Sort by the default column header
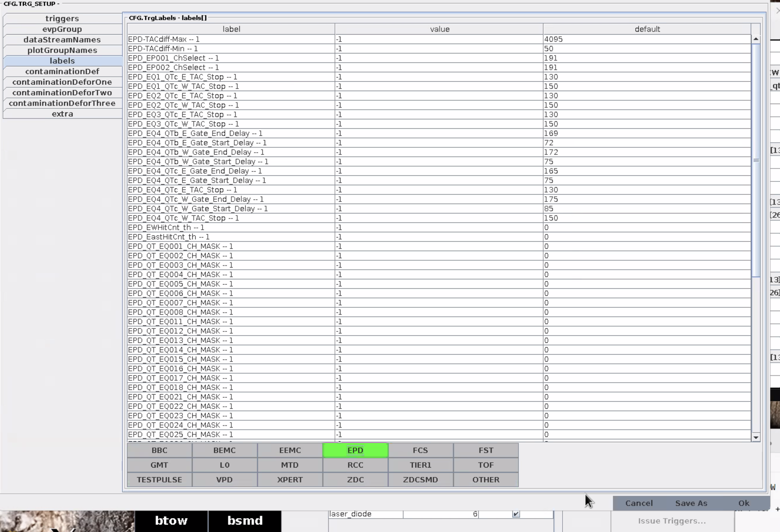The width and height of the screenshot is (780, 532). coord(647,29)
